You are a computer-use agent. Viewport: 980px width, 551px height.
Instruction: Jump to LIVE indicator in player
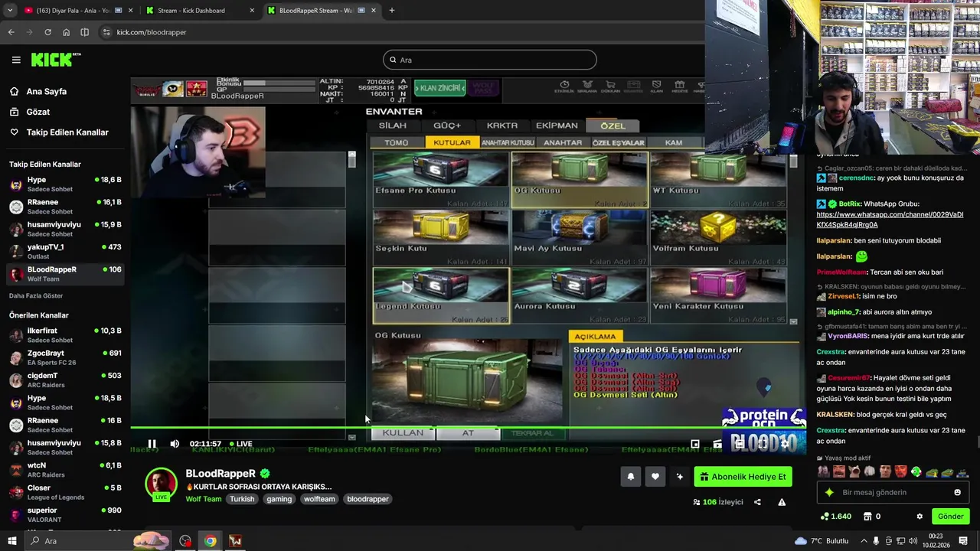point(240,444)
